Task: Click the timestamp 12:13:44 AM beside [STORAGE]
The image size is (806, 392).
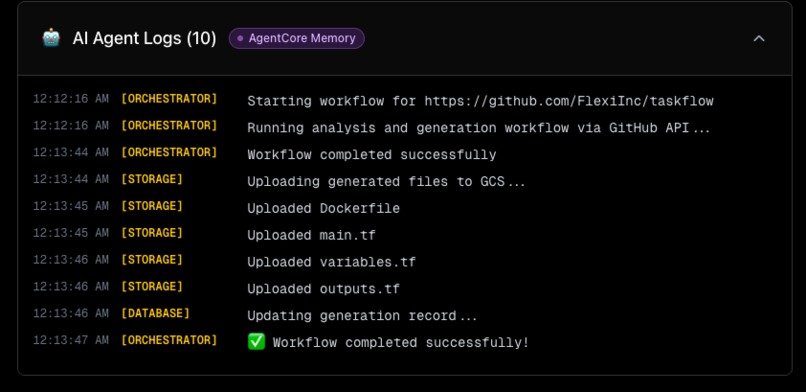Action: [71, 179]
